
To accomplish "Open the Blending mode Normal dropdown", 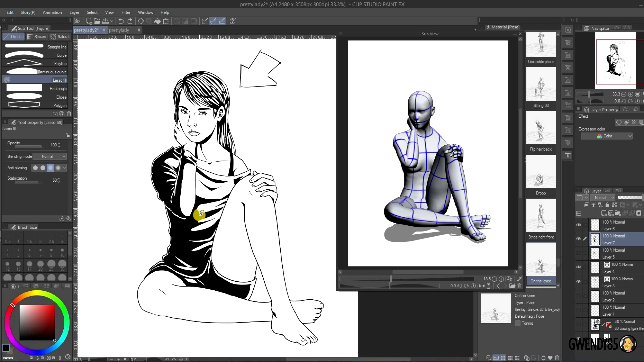I will 50,156.
